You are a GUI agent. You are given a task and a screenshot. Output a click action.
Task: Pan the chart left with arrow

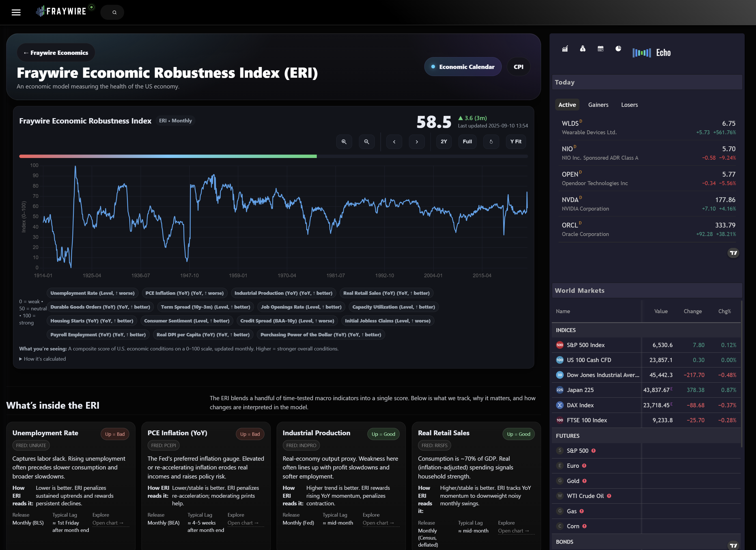(394, 142)
